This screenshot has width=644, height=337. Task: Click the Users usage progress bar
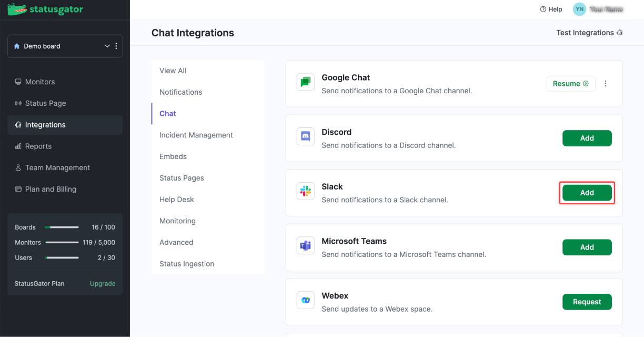point(62,258)
